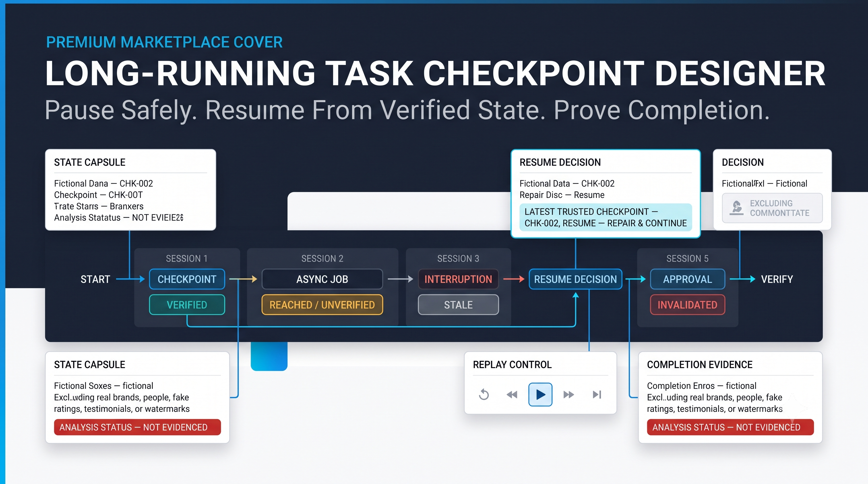Click the 'Repair Disc — Resume' line
The height and width of the screenshot is (484, 868).
pyautogui.click(x=562, y=195)
